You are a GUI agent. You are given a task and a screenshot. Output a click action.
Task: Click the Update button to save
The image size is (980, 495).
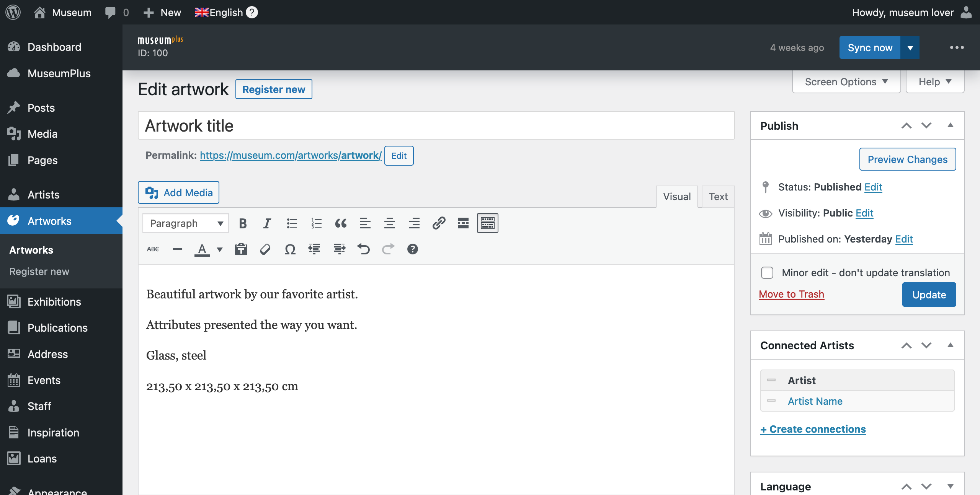click(x=929, y=294)
